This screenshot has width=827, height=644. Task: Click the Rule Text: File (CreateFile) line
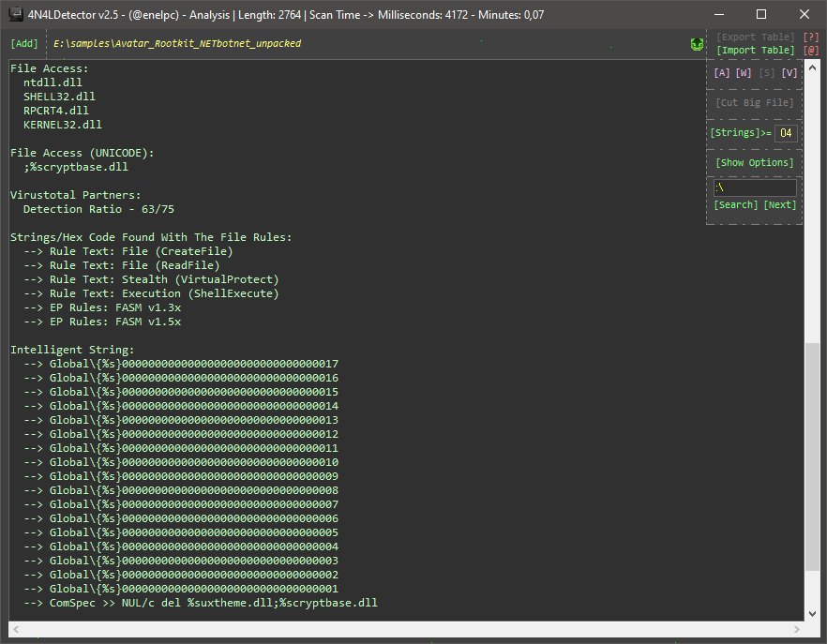tap(128, 251)
